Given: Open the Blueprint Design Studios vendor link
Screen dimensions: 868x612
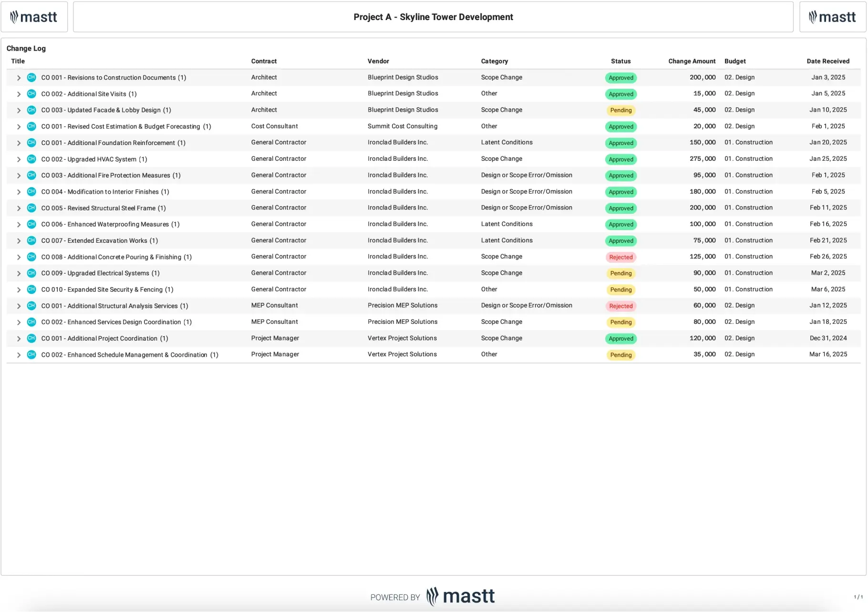Looking at the screenshot, I should coord(403,77).
